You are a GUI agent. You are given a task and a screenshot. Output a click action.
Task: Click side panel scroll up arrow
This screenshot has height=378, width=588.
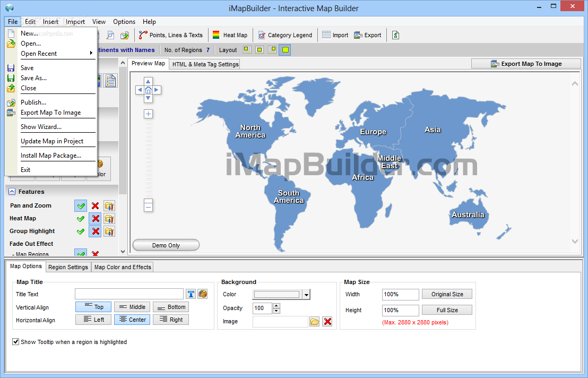123,63
